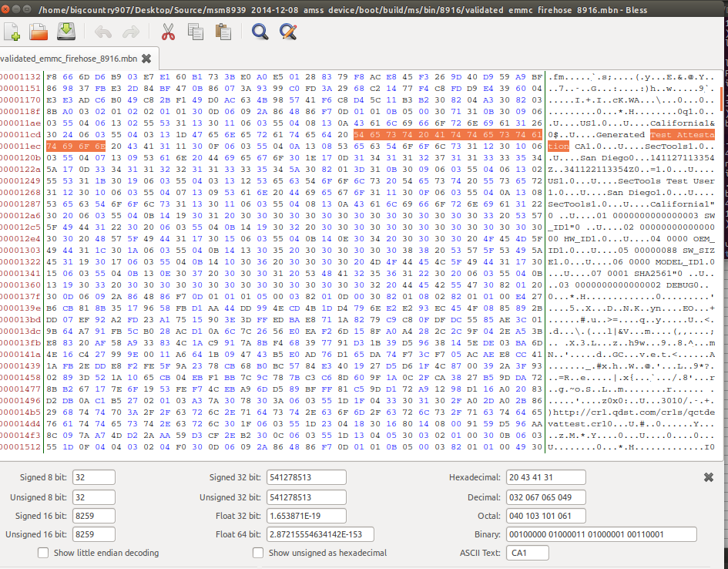
Task: Click the Copy toolbar icon
Action: point(196,32)
